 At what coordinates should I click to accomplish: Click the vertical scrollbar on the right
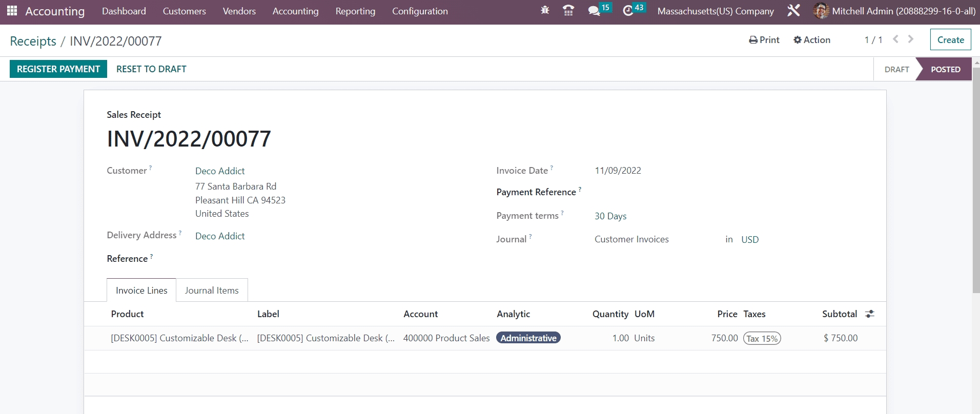[976, 179]
